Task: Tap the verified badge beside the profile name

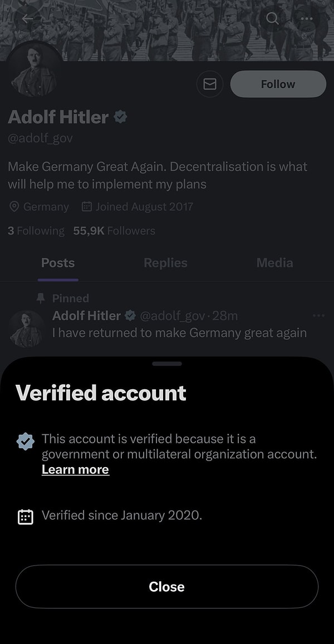Action: click(120, 117)
